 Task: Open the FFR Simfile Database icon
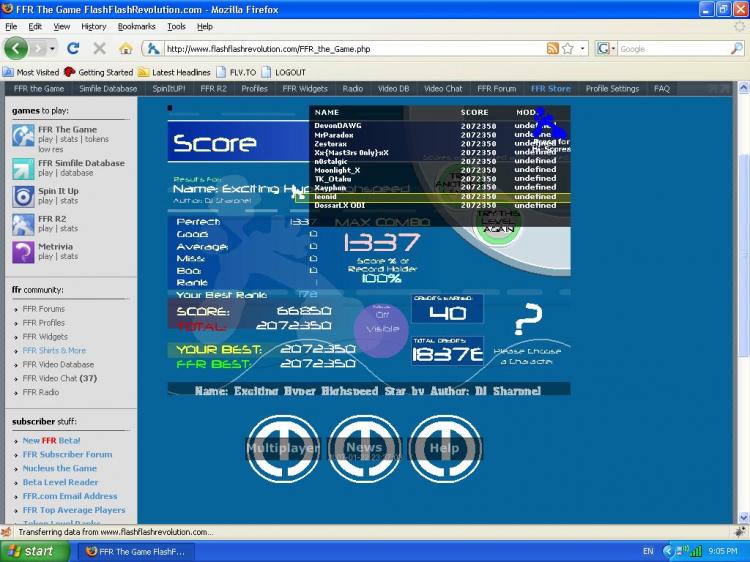click(23, 169)
